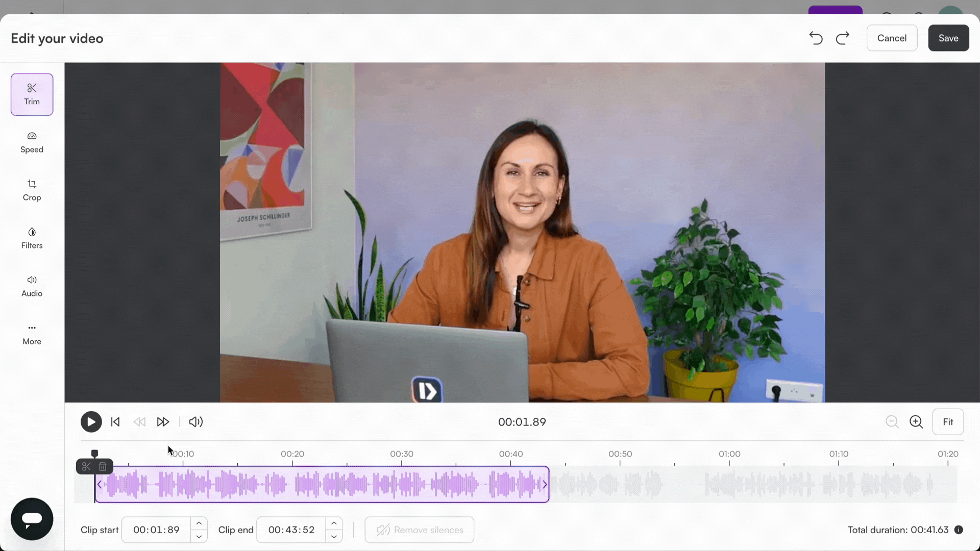Open the Audio settings panel
Image resolution: width=980 pixels, height=551 pixels.
coord(32,286)
